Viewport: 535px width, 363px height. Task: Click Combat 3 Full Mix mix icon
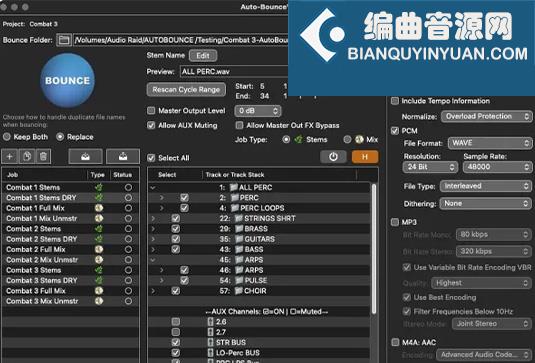pyautogui.click(x=99, y=291)
